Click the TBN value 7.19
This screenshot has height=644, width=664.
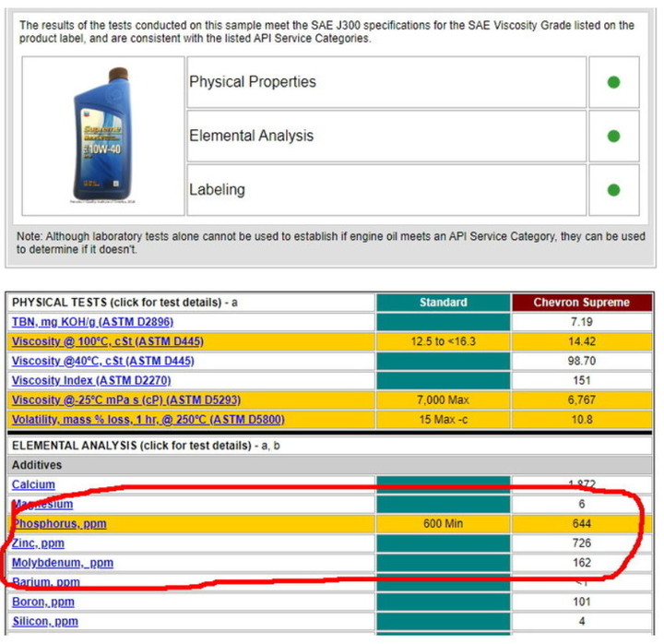coord(581,322)
